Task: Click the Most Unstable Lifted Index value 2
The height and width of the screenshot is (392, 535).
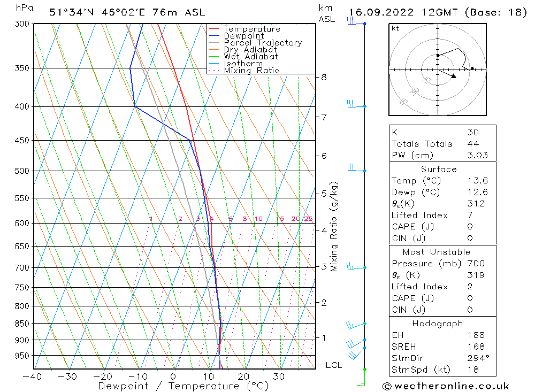Action: point(470,287)
